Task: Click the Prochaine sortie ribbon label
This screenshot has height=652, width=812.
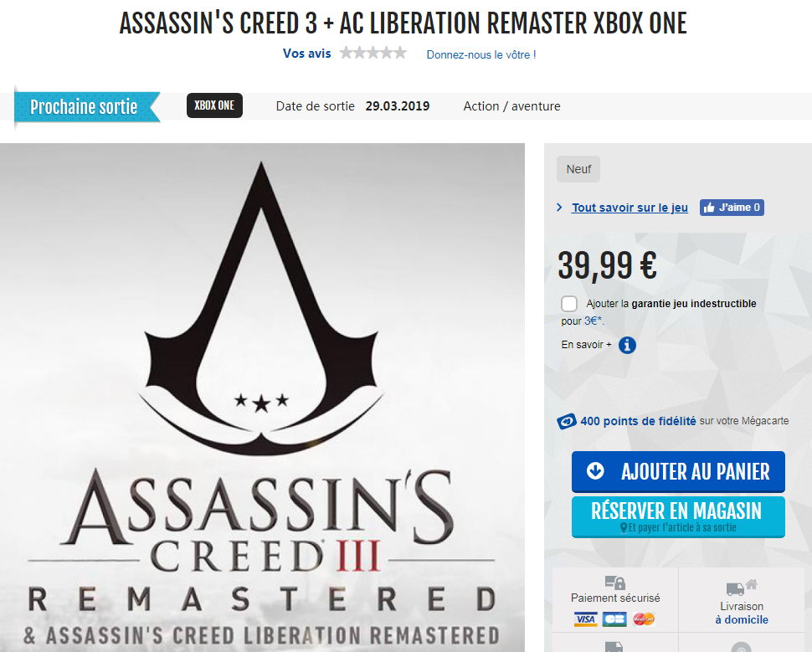Action: [x=84, y=107]
